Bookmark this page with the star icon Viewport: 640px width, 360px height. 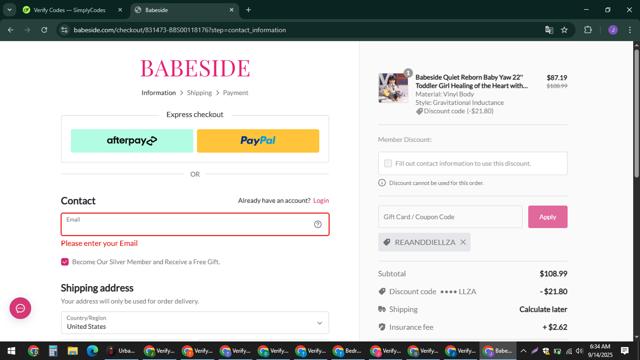564,30
